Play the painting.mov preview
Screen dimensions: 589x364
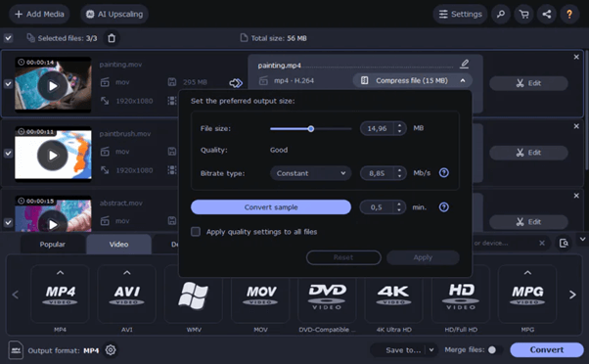coord(53,86)
